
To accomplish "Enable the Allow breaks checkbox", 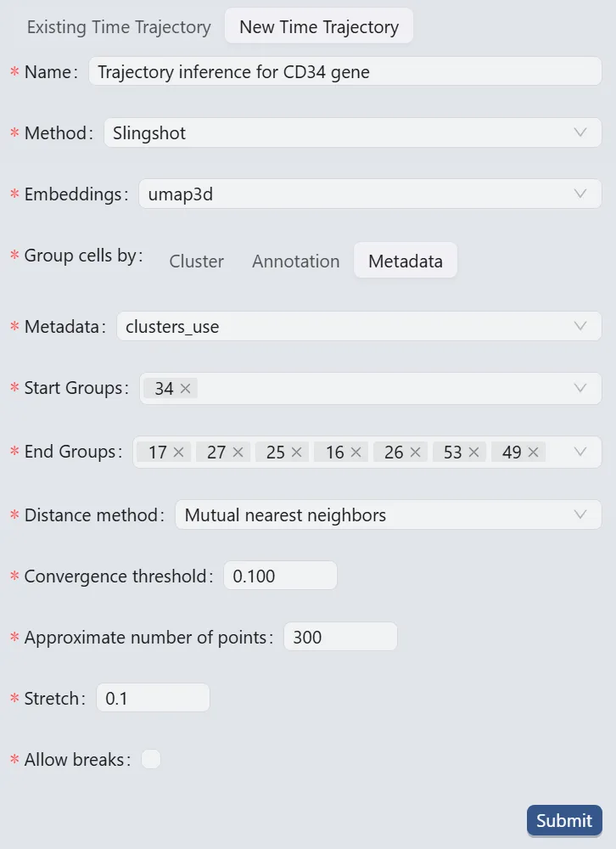I will pyautogui.click(x=151, y=759).
